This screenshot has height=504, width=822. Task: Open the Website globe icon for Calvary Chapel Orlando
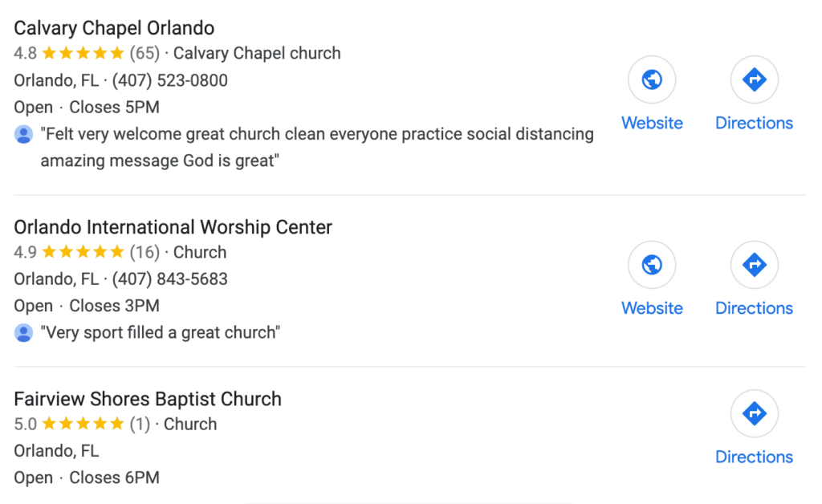(652, 79)
